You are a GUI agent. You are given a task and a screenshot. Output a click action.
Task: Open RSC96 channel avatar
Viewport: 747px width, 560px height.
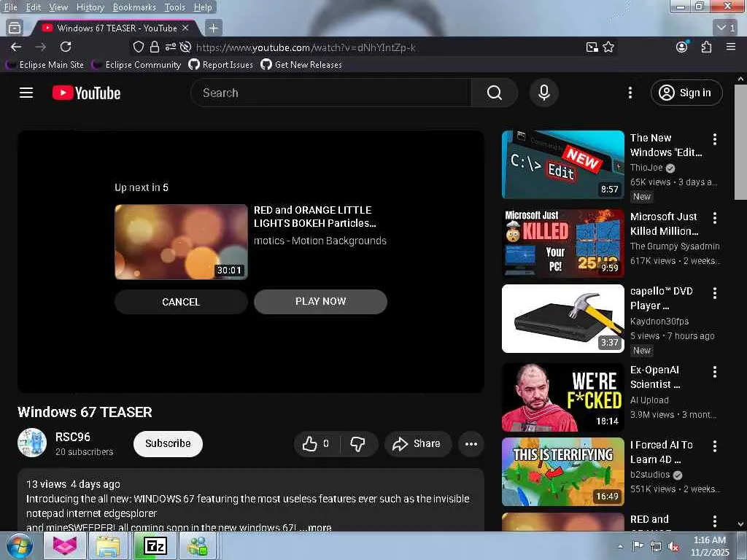[x=32, y=443]
